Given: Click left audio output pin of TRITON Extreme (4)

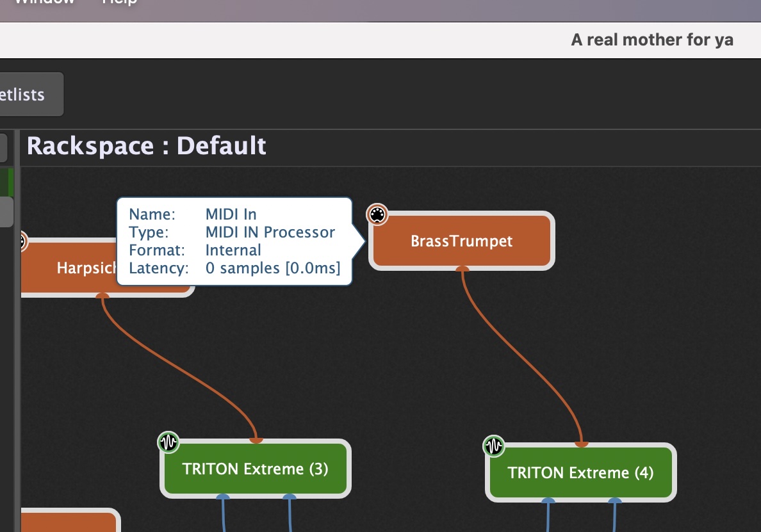Looking at the screenshot, I should [x=548, y=501].
